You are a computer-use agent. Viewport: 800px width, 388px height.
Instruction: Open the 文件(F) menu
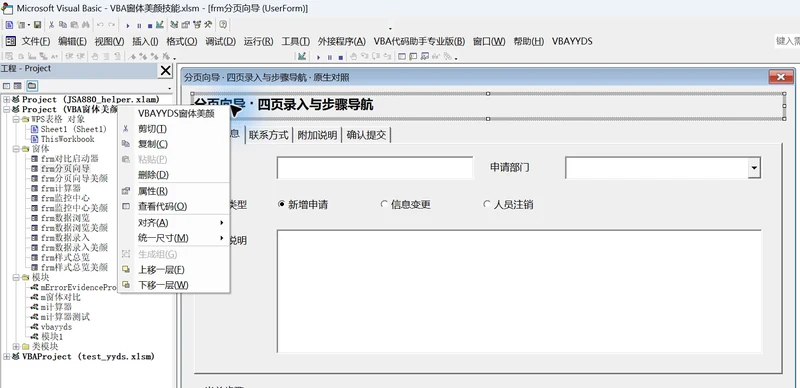36,41
